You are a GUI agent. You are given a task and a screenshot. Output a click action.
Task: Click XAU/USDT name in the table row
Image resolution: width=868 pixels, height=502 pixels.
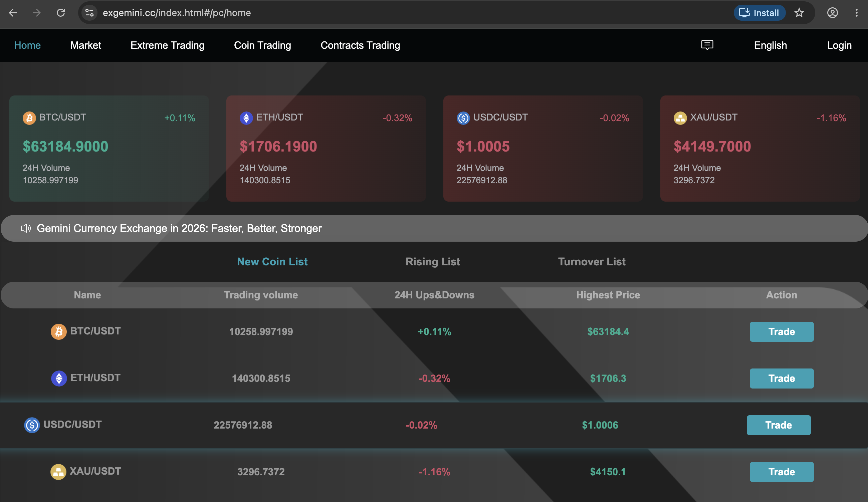click(95, 471)
